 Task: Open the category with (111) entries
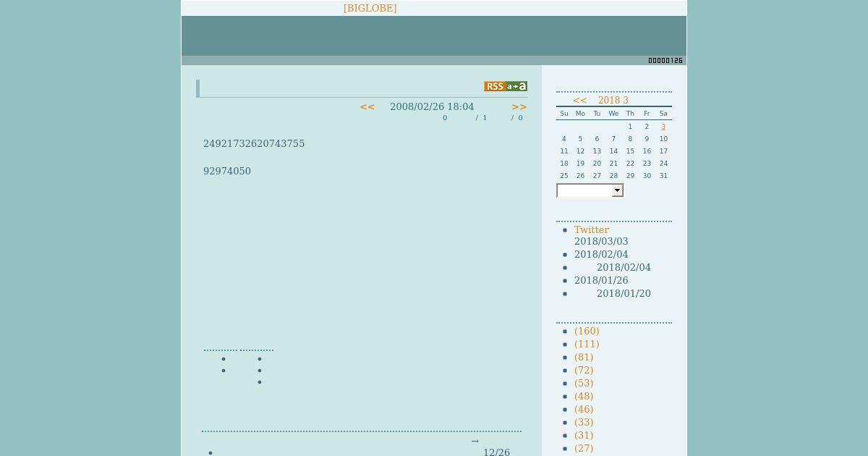click(587, 344)
